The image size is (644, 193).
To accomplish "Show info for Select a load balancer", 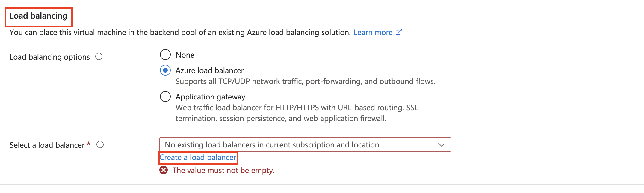I will (100, 145).
